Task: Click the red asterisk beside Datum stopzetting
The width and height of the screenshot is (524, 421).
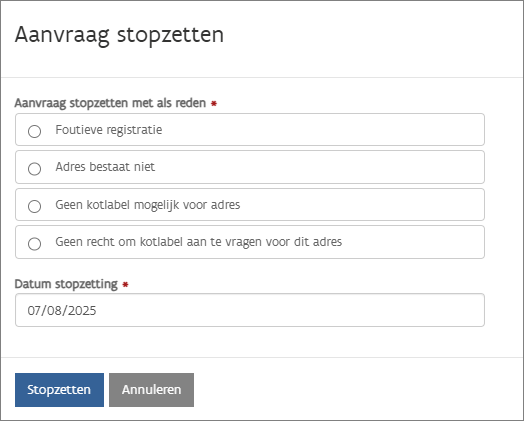Action: (x=125, y=285)
